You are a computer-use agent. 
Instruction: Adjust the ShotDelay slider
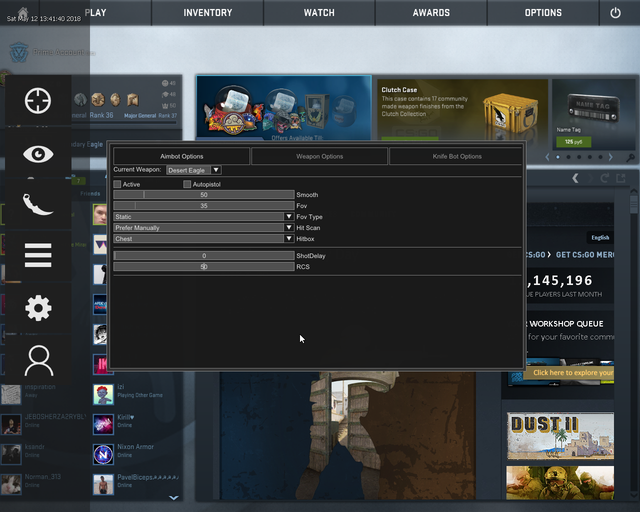coord(204,256)
